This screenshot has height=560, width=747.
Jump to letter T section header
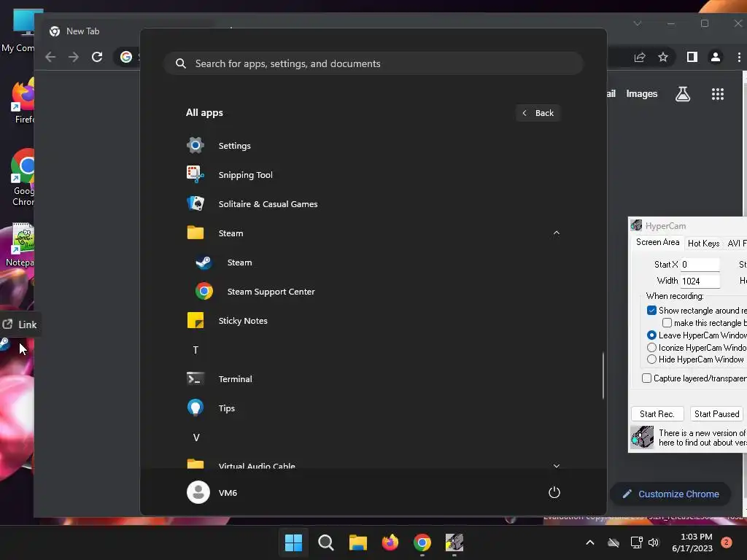196,350
